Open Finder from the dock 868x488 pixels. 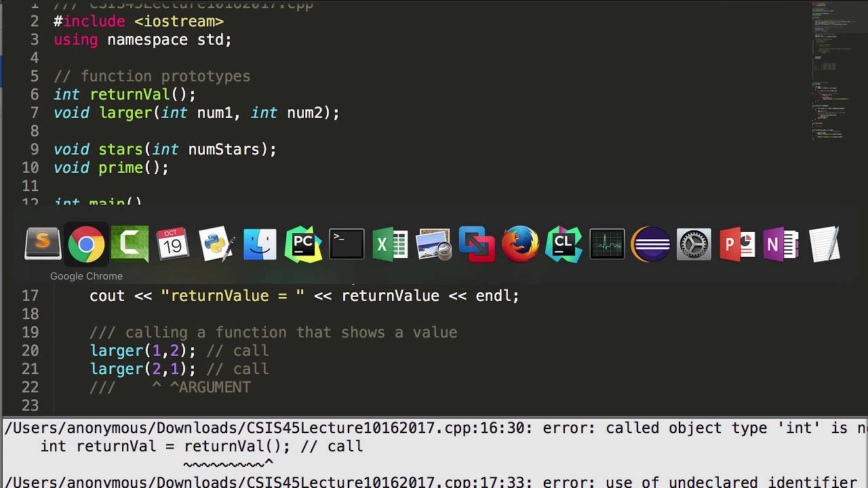[x=260, y=244]
